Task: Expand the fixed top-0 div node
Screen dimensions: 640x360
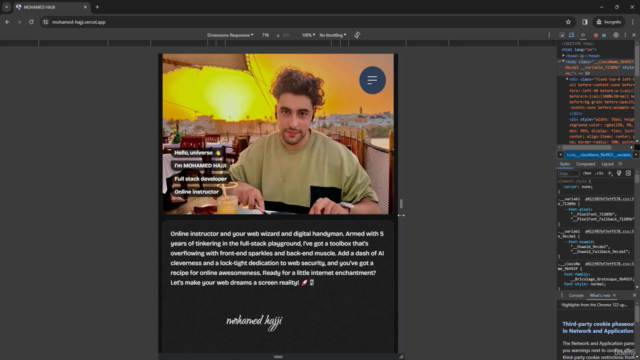Action: pyautogui.click(x=567, y=79)
